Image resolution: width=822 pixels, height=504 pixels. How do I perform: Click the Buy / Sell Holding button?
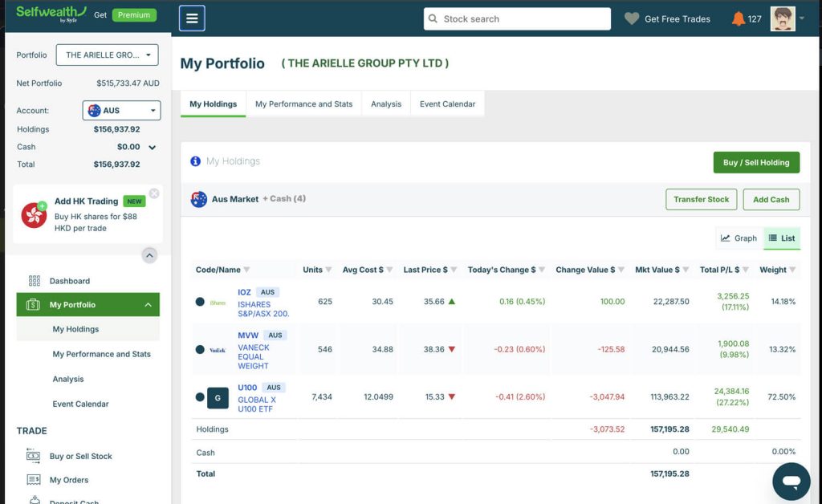click(x=756, y=162)
